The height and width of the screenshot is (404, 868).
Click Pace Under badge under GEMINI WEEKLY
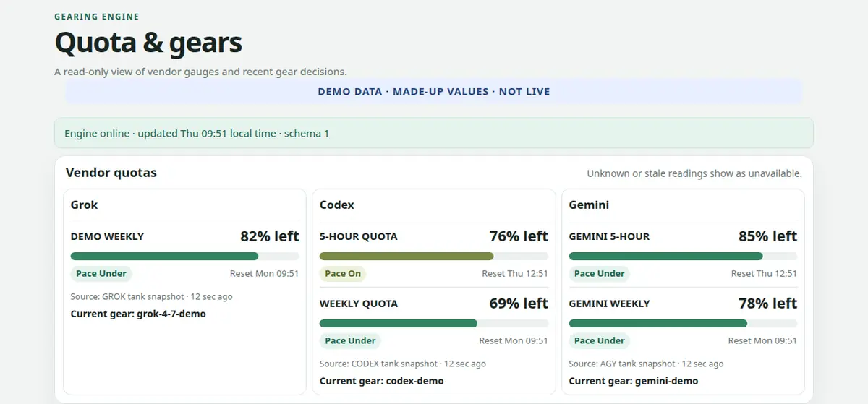[x=600, y=340]
